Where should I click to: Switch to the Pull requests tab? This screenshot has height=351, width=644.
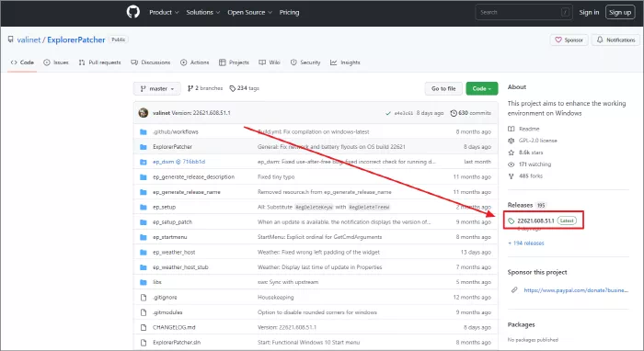coord(99,62)
